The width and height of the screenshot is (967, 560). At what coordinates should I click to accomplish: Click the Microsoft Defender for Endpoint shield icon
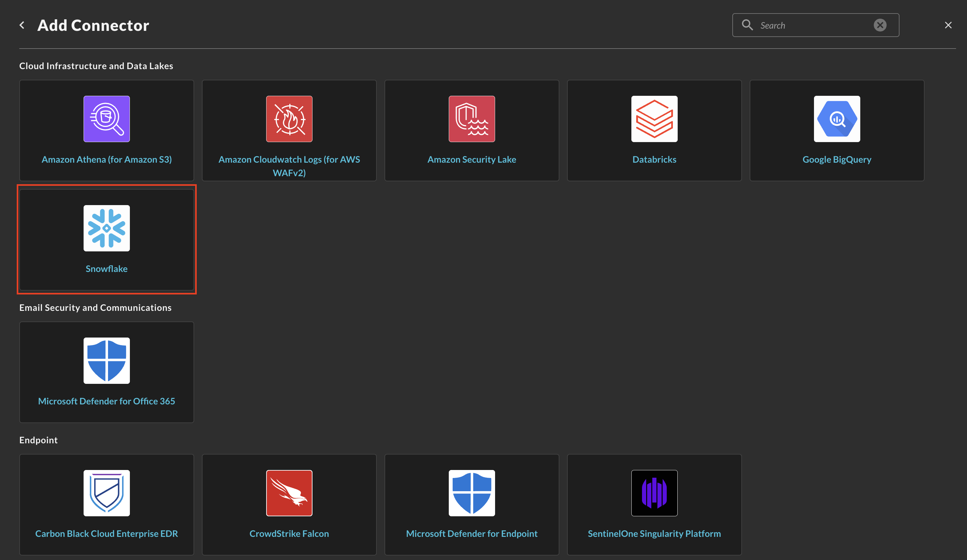(472, 493)
